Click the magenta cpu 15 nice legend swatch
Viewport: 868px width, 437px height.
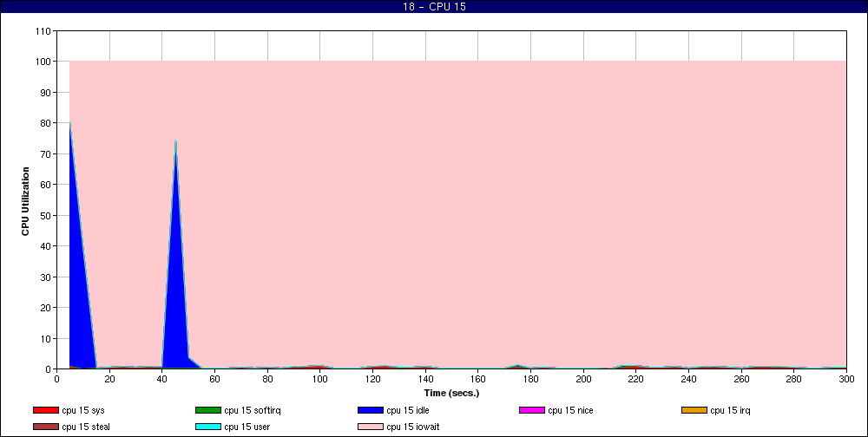tap(532, 410)
